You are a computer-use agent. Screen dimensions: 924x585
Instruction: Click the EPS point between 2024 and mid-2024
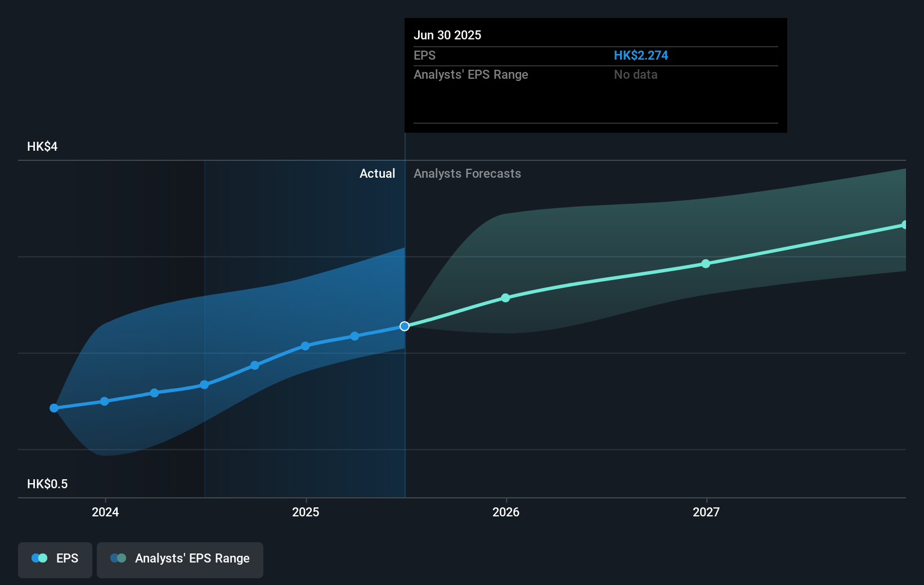click(155, 393)
